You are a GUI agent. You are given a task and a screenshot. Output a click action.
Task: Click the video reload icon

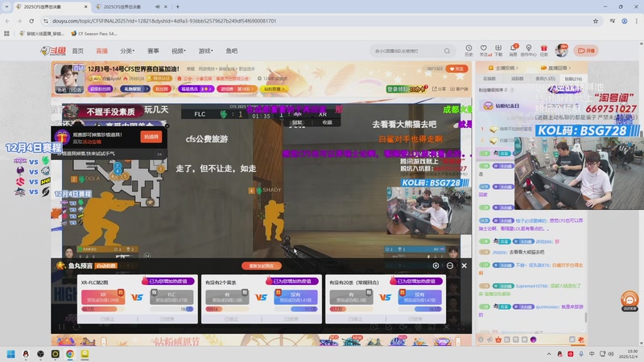coord(76,327)
